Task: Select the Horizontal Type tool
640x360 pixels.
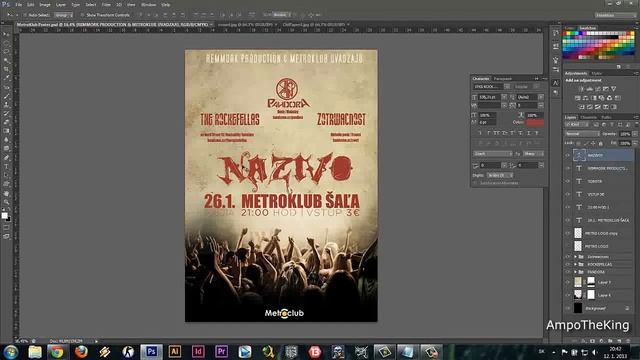Action: point(6,166)
